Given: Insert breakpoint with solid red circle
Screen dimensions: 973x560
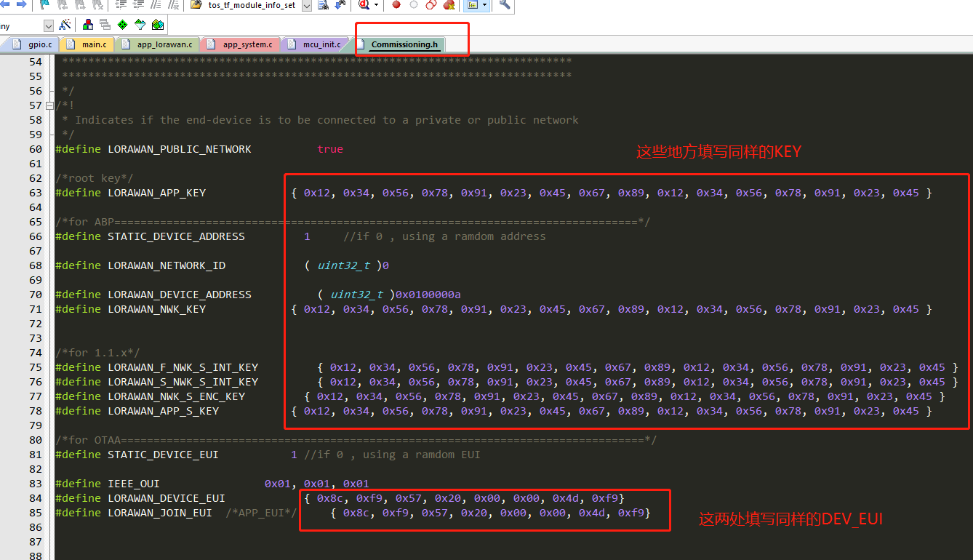Looking at the screenshot, I should [396, 4].
